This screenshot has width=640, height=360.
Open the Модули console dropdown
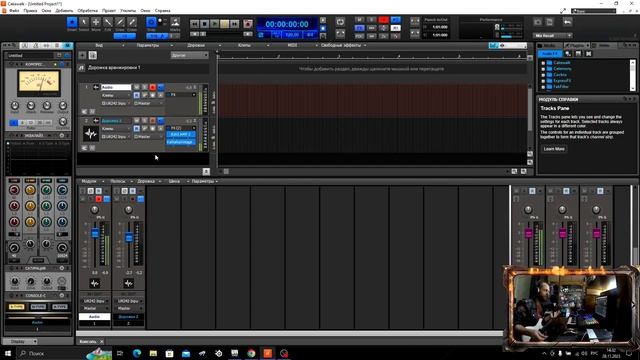click(89, 181)
